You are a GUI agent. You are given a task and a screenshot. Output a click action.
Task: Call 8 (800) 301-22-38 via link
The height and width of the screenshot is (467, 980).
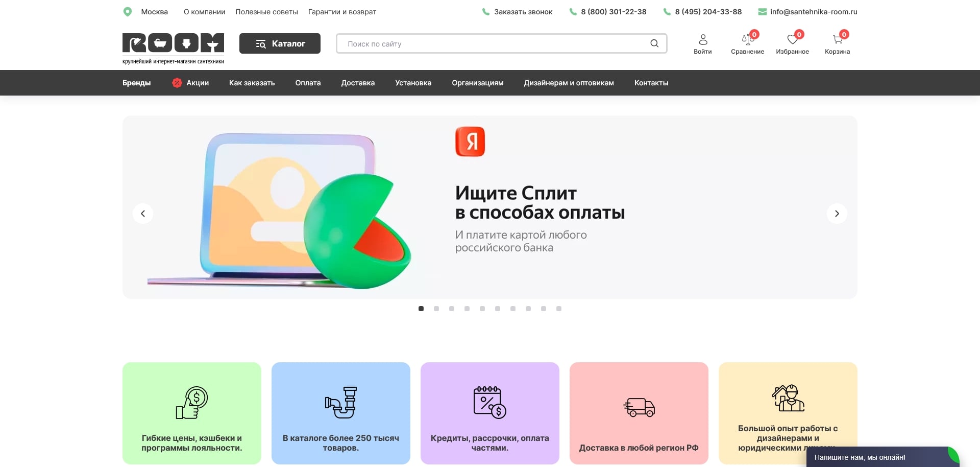pyautogui.click(x=613, y=11)
